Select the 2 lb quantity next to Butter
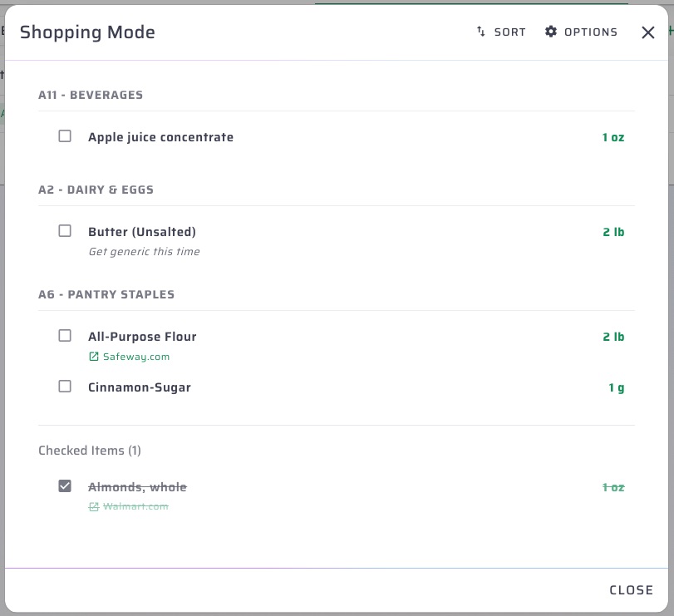Screen dimensions: 674x616 pos(614,232)
